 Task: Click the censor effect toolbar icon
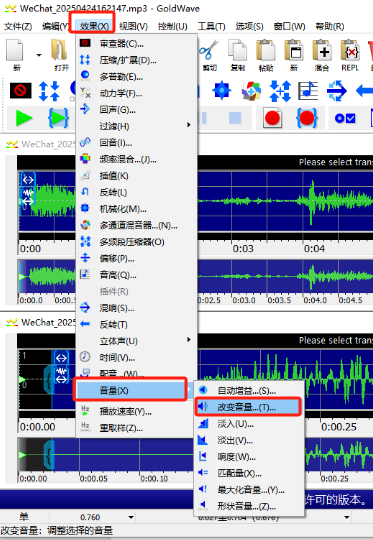coord(20,91)
